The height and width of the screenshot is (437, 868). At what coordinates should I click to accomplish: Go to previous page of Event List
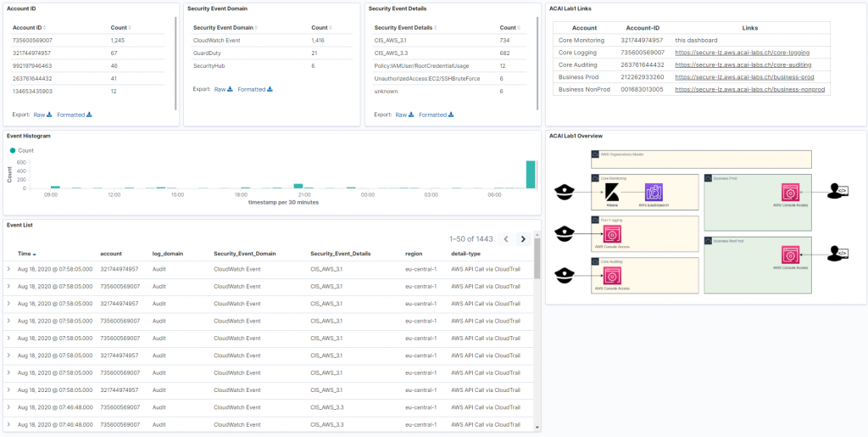click(505, 239)
